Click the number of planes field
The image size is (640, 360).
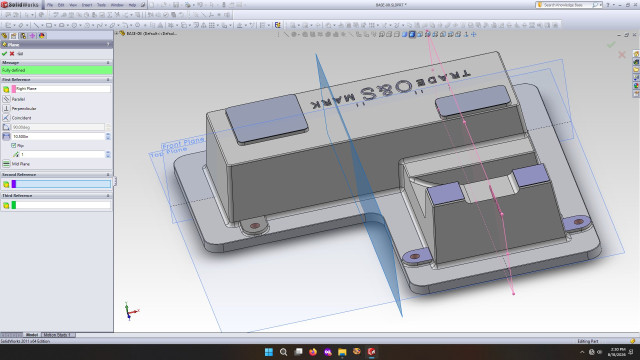coord(62,154)
